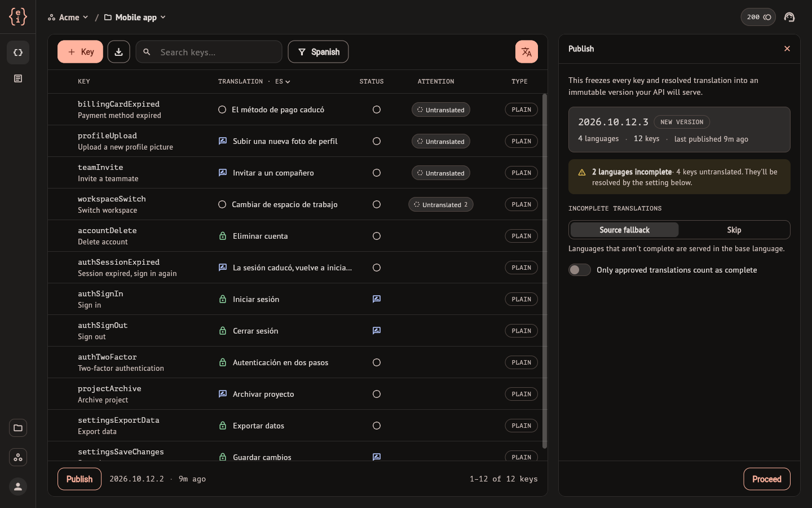Screen dimensions: 812x508
Task: Enable only approved translations count as complete
Action: [580, 270]
